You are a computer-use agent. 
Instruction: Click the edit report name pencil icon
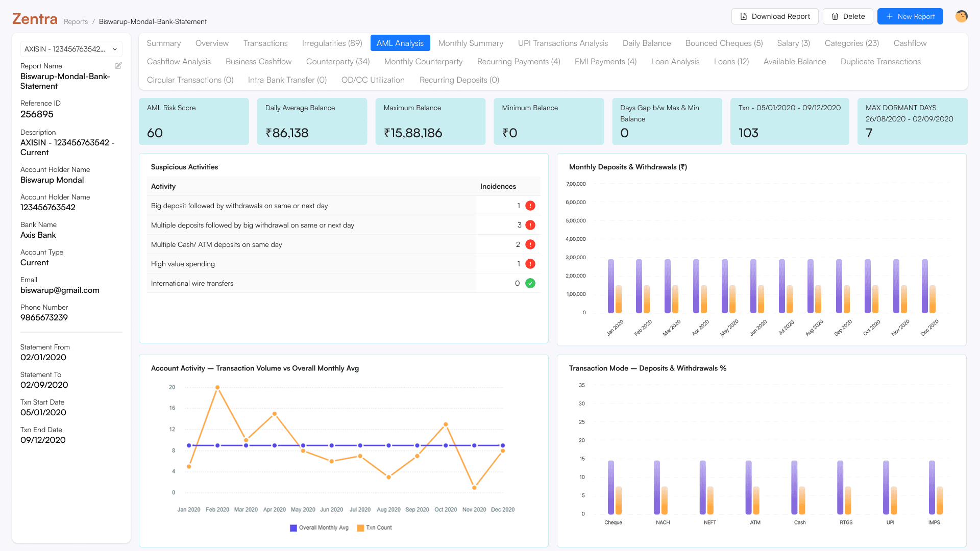[x=118, y=66]
